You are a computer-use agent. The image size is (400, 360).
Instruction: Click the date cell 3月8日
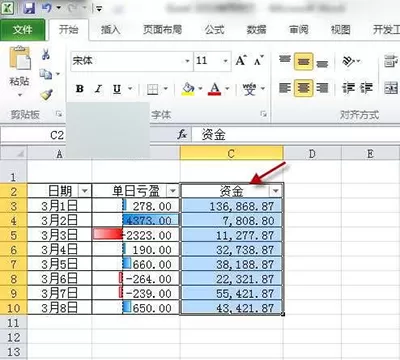click(59, 308)
